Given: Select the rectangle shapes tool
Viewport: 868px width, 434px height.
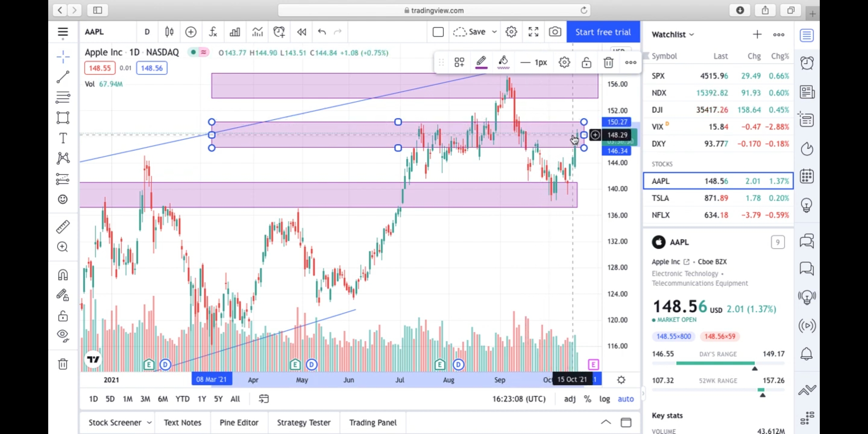Looking at the screenshot, I should click(x=63, y=118).
